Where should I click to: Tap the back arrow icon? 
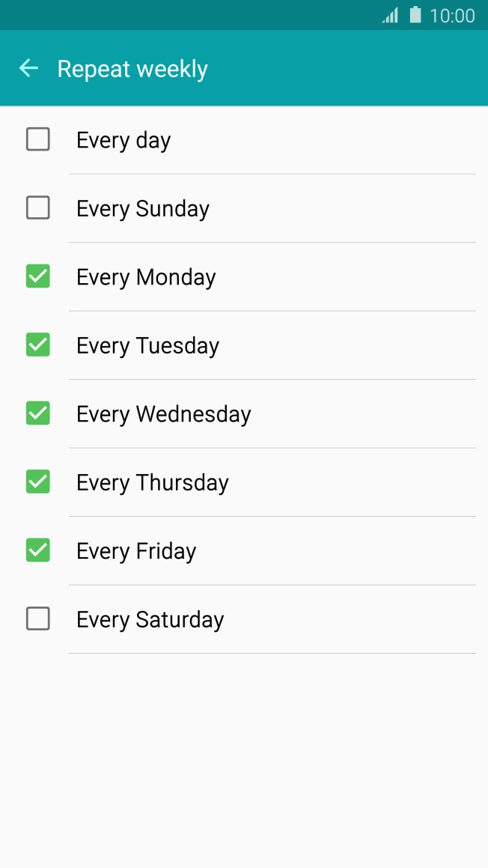coord(28,68)
